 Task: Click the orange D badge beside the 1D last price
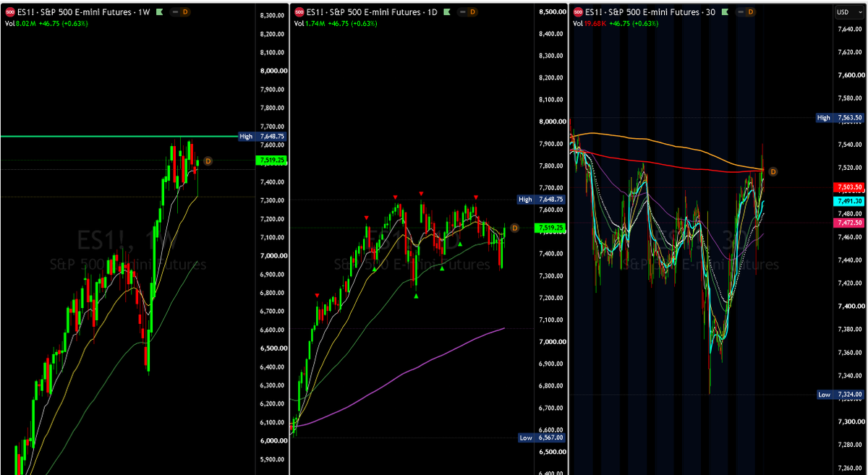(x=514, y=228)
